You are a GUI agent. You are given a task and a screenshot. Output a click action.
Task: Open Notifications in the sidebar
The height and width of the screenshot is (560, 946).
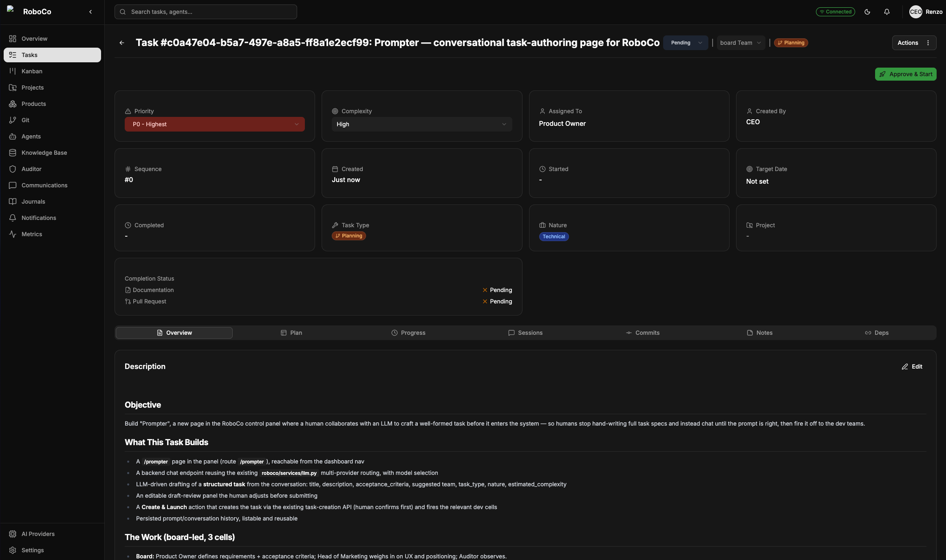point(52,218)
